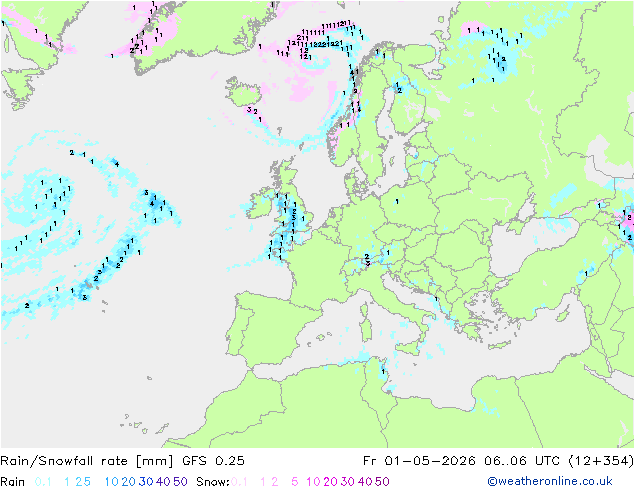Select the snow legend 10 value
This screenshot has height=490, width=634.
pos(313,482)
